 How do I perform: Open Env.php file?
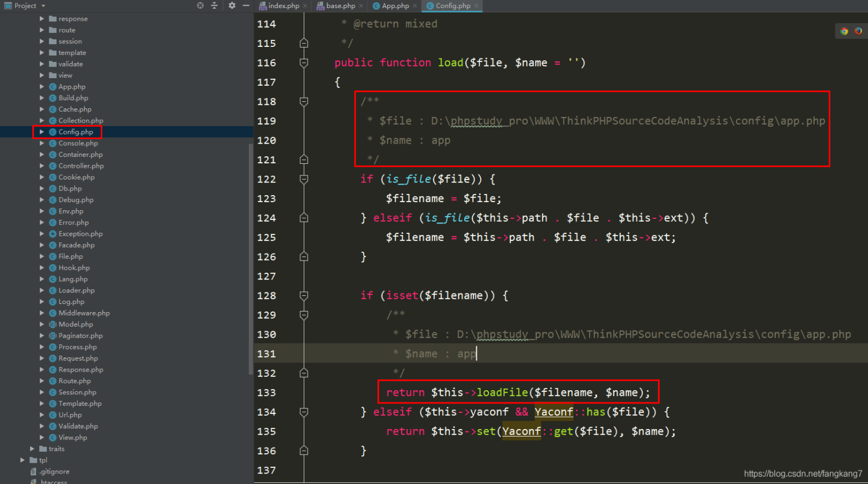71,211
